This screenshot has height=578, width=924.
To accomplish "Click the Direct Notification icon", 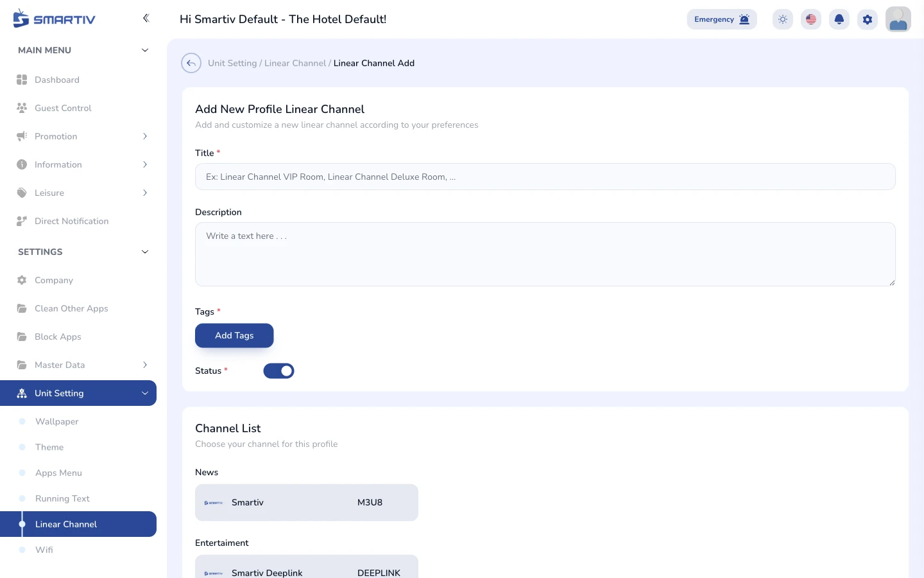I will 22,221.
